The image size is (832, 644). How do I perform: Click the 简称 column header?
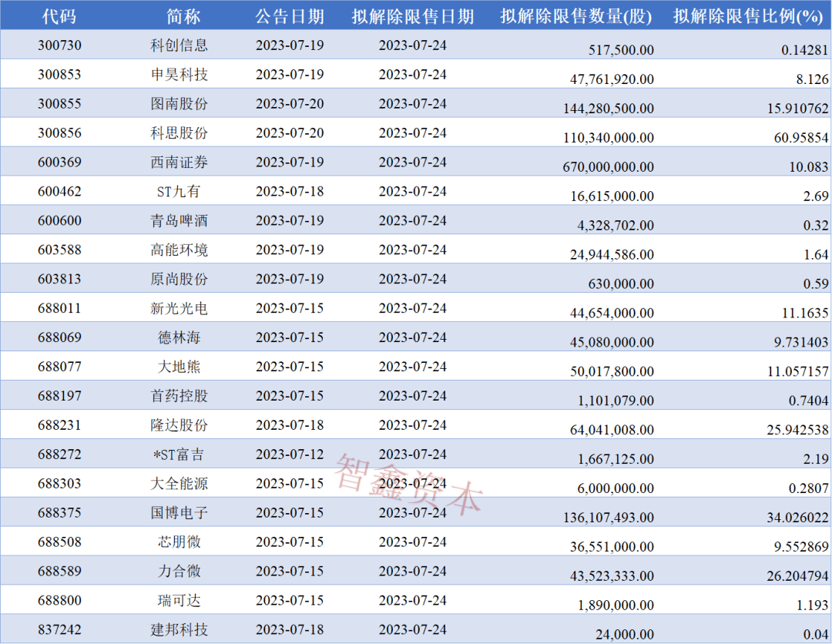[179, 16]
